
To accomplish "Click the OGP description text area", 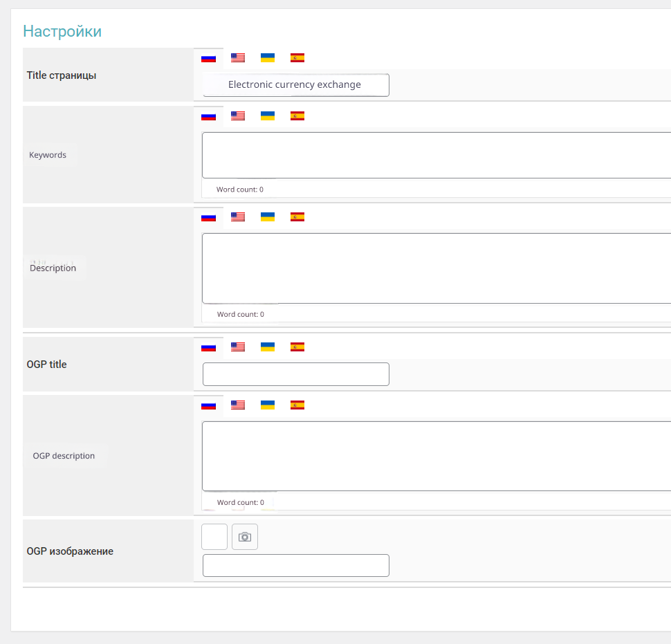I will point(436,456).
